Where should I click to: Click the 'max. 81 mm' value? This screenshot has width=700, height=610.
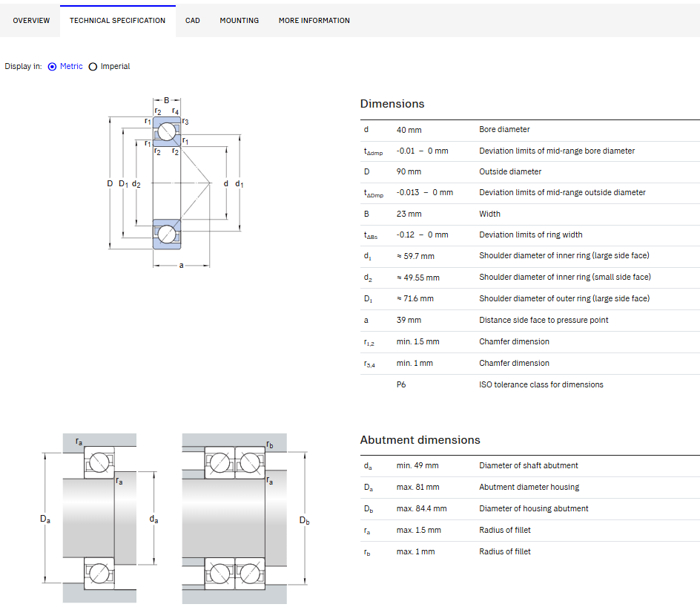tap(418, 487)
